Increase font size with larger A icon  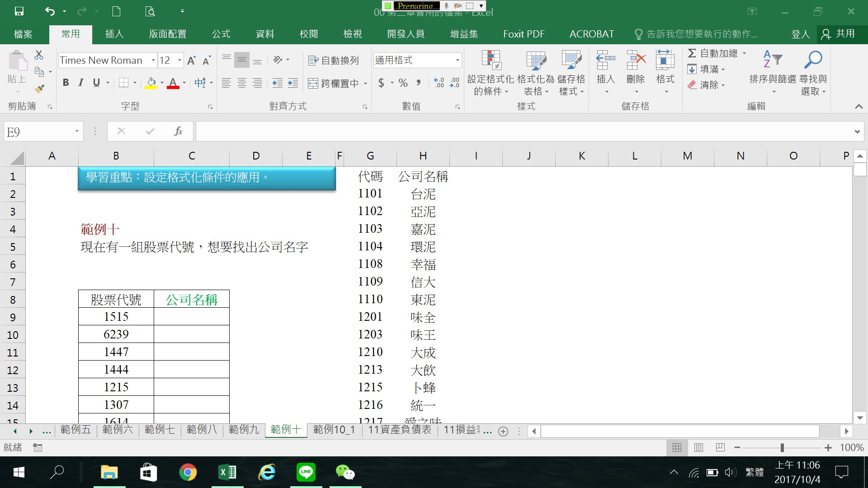click(x=191, y=60)
